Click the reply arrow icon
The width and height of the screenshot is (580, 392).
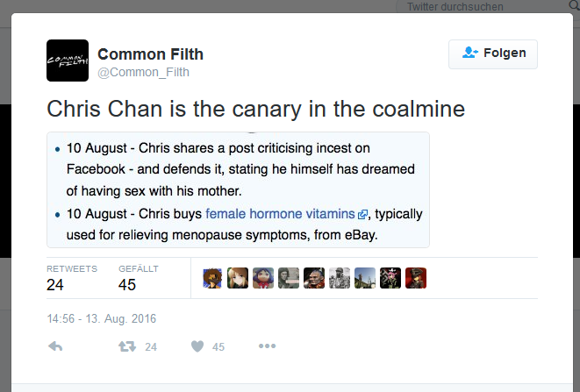point(55,346)
